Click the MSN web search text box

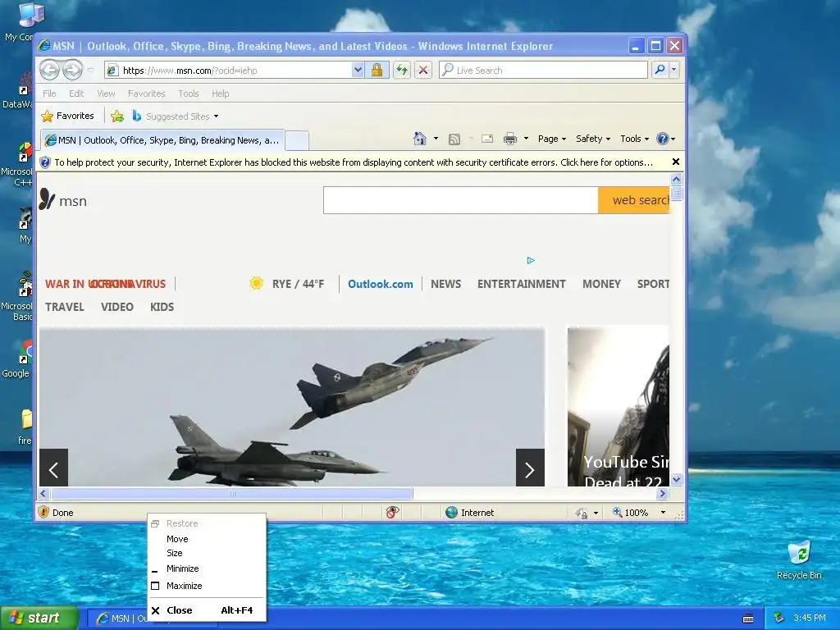[461, 200]
